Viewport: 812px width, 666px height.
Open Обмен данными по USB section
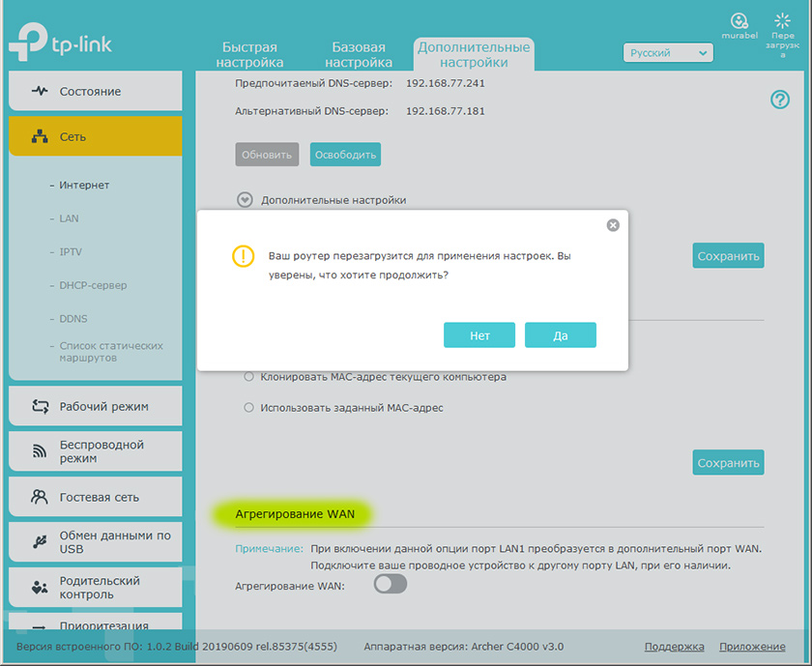coord(96,542)
